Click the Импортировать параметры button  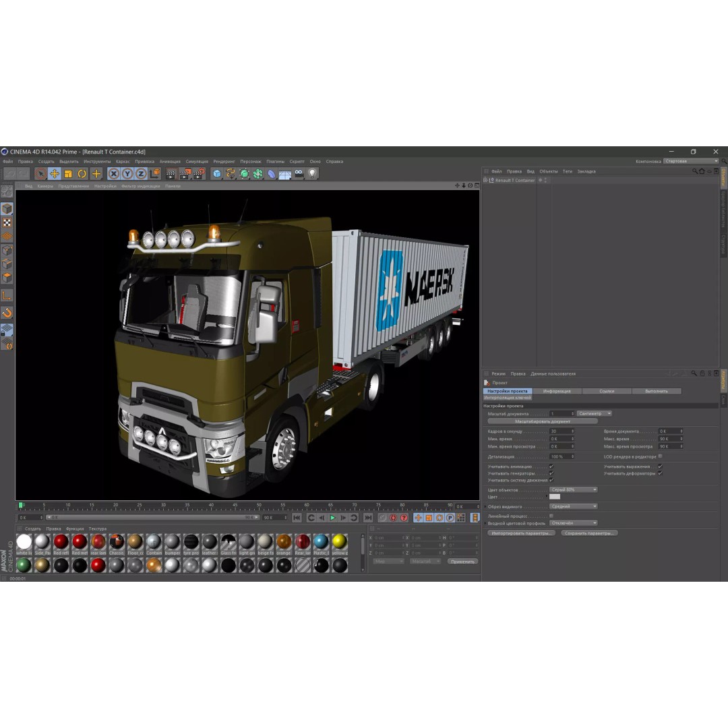tap(521, 533)
